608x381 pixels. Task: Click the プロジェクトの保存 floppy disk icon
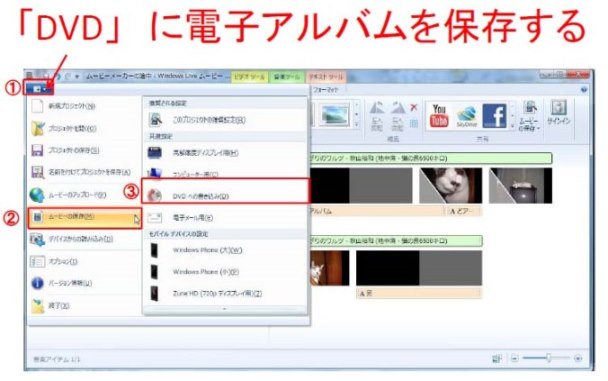pos(38,150)
